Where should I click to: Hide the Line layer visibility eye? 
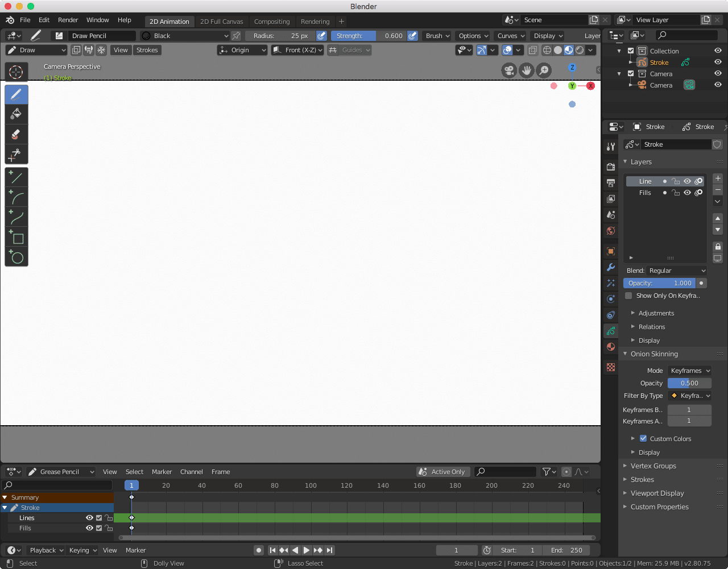click(687, 181)
